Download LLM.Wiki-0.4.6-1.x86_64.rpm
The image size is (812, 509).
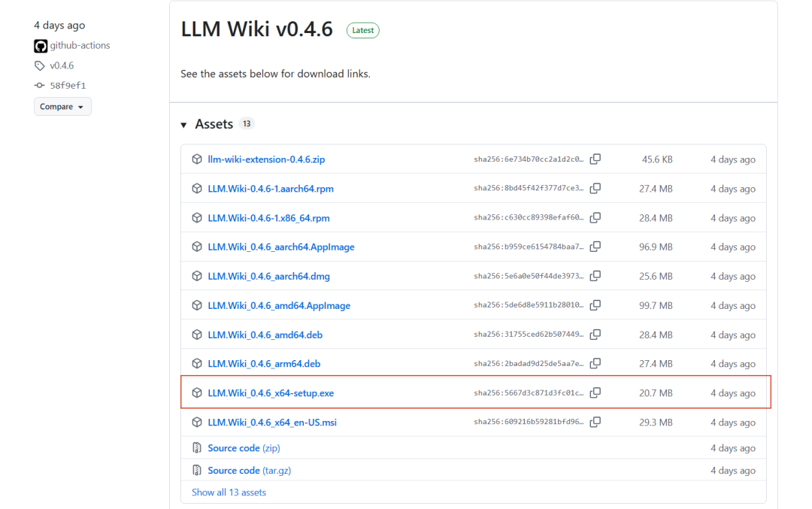(268, 217)
